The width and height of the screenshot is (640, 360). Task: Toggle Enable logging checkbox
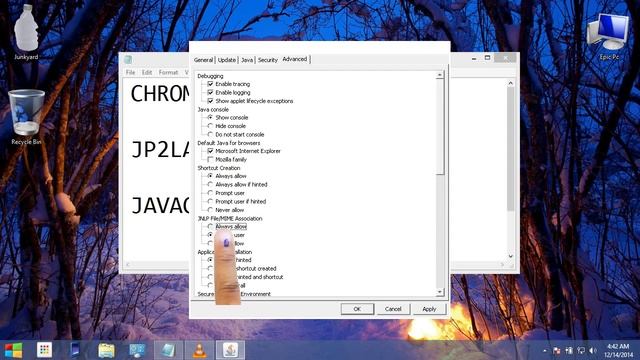210,92
